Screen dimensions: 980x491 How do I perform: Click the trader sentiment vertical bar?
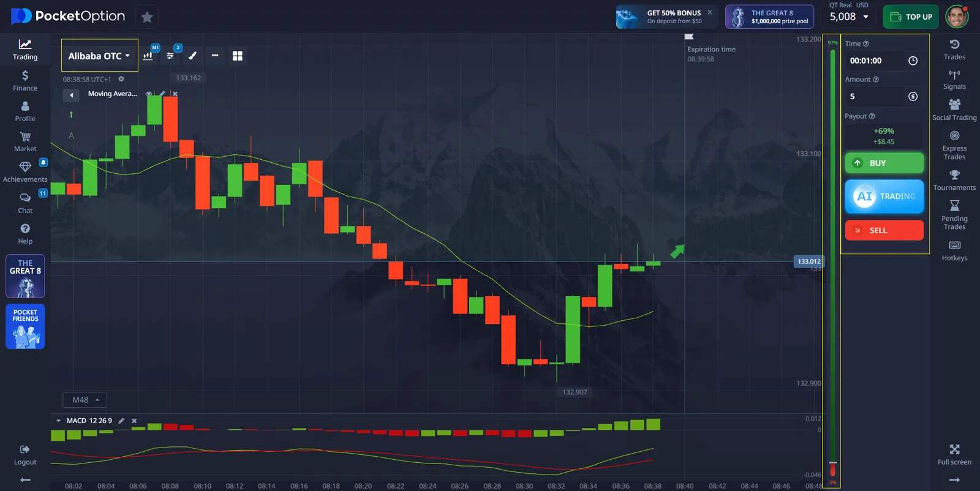coord(832,257)
